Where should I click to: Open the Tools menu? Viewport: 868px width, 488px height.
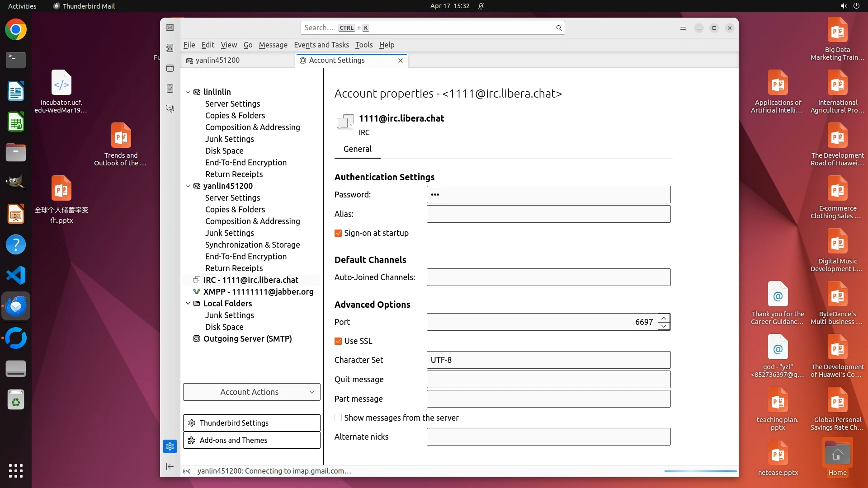point(363,45)
